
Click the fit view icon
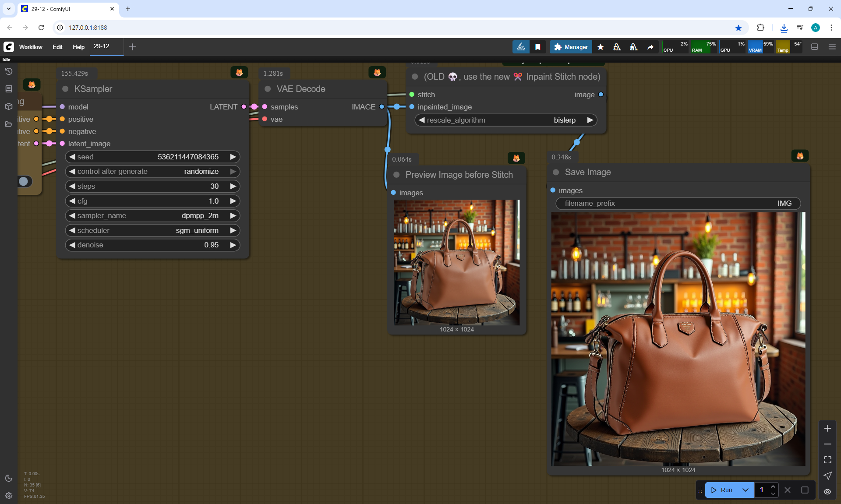pos(827,460)
